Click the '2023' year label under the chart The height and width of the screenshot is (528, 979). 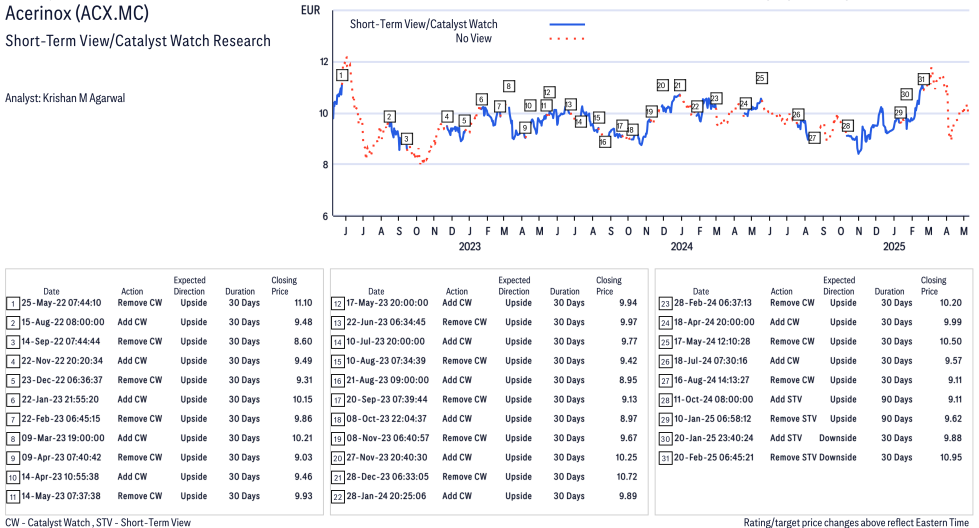[x=470, y=247]
